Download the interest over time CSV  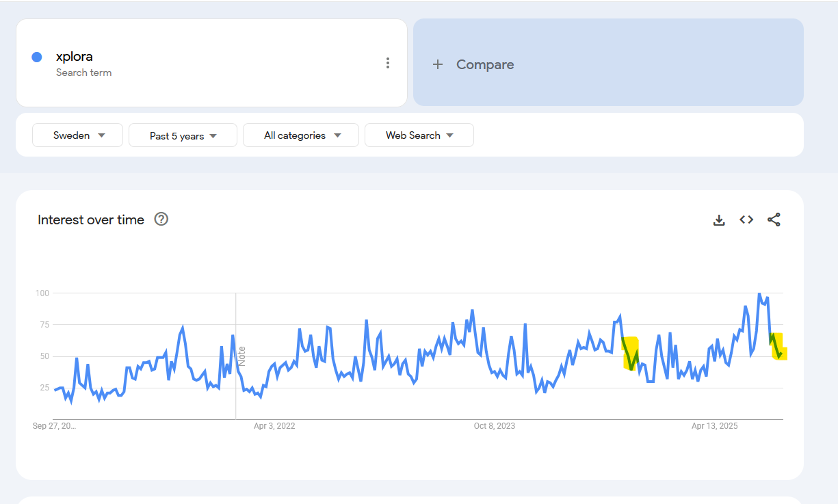719,220
